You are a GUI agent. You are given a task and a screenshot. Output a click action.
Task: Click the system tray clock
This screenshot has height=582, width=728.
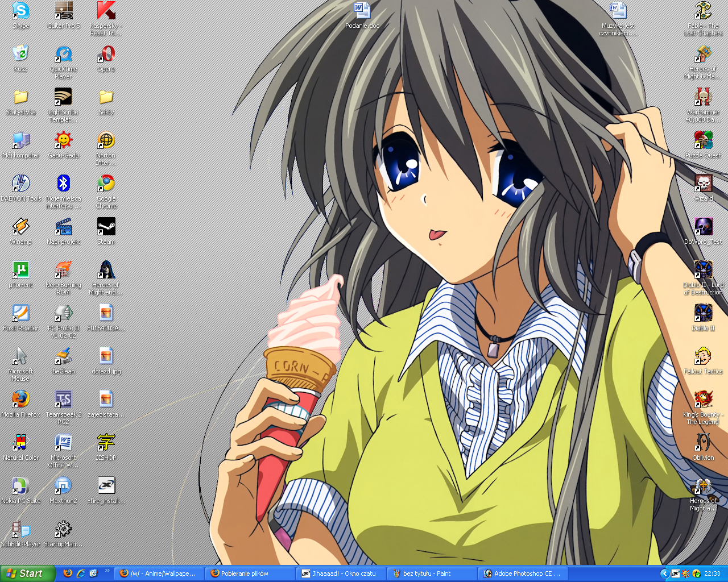pos(712,573)
